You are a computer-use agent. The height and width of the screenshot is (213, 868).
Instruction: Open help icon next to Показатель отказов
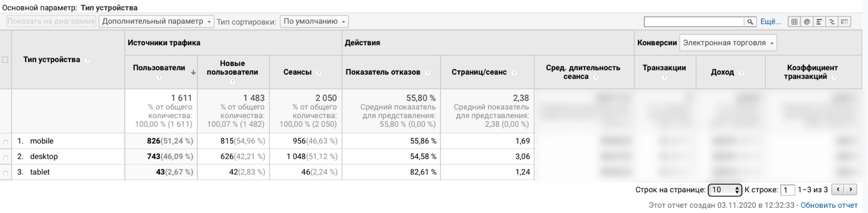click(428, 73)
